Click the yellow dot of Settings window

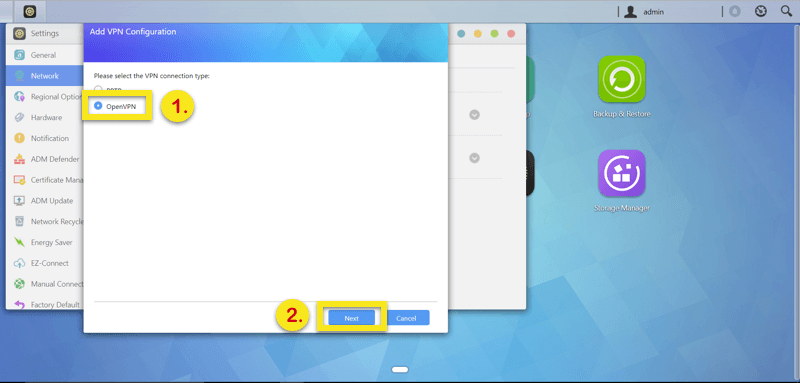(478, 34)
